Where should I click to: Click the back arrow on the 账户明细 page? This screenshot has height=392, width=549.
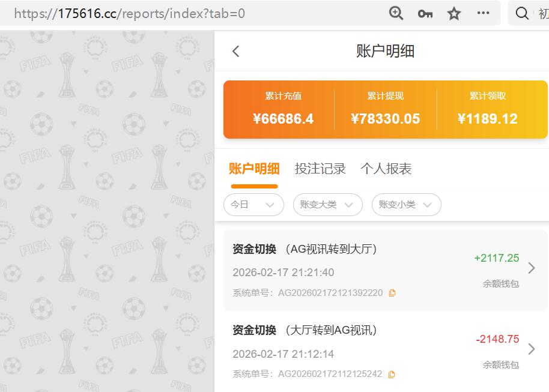[235, 52]
